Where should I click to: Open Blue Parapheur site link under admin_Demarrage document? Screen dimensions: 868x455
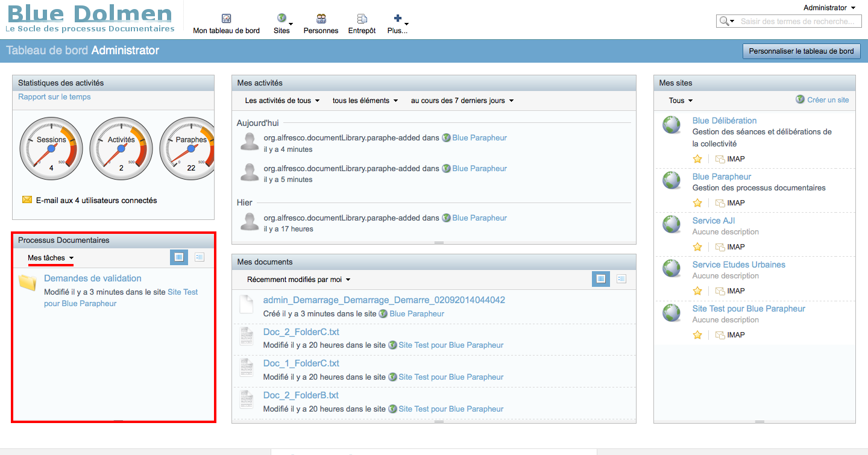point(417,314)
